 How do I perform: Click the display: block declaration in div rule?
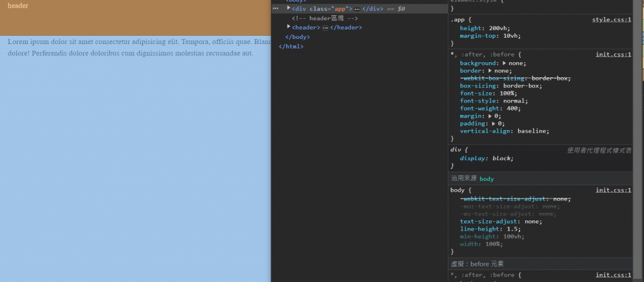coord(487,158)
